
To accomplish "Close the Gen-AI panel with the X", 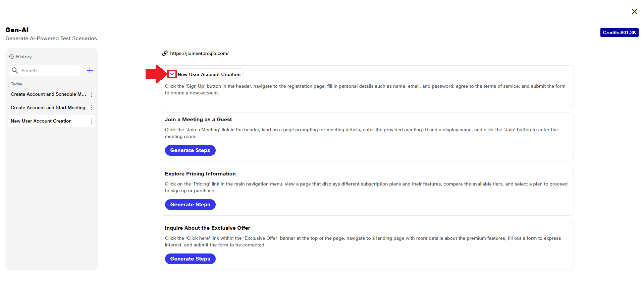I will click(634, 12).
